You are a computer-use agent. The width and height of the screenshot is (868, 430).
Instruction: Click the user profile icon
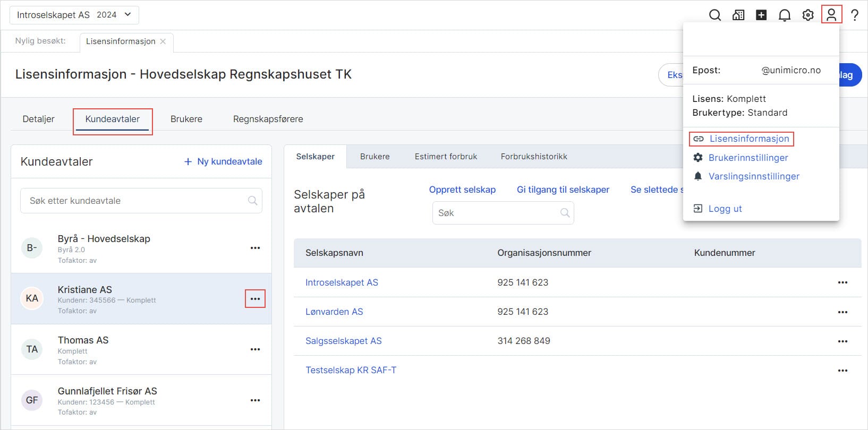tap(831, 14)
